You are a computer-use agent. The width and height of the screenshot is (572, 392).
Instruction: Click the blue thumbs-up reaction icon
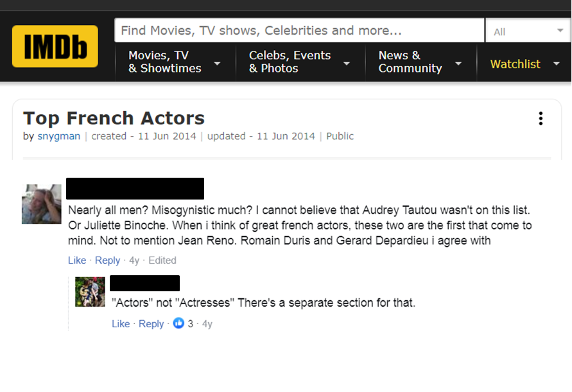pos(178,323)
